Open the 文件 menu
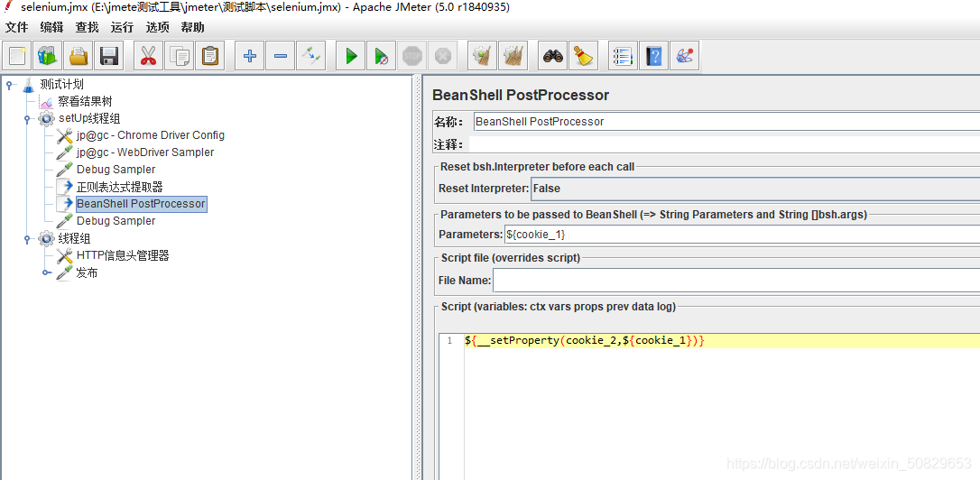This screenshot has height=480, width=980. tap(17, 27)
